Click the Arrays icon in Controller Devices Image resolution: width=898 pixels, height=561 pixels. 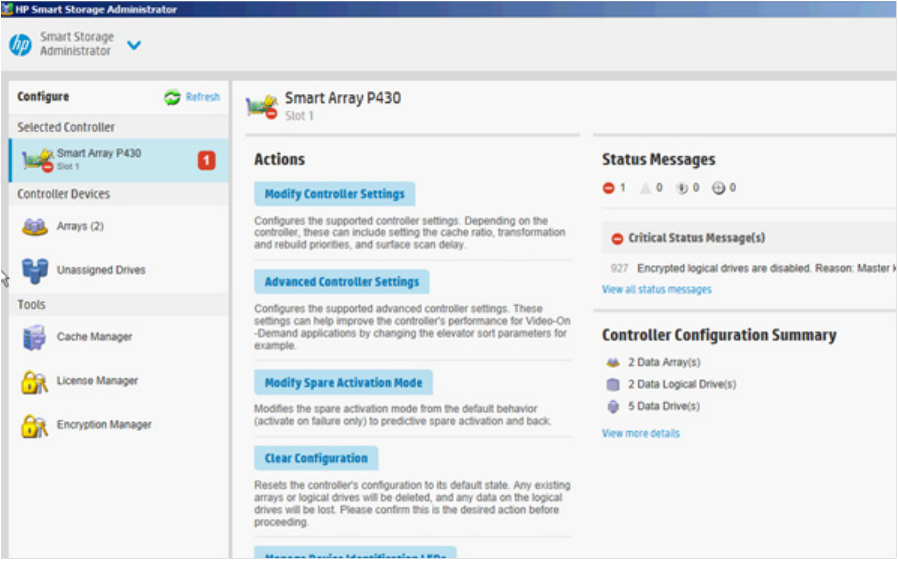(35, 227)
